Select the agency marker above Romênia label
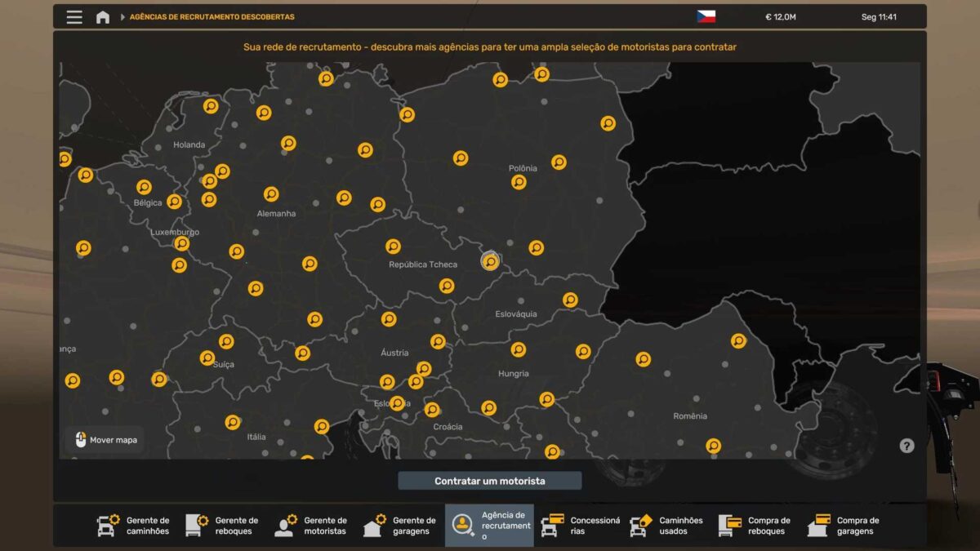This screenshot has height=551, width=980. [644, 359]
